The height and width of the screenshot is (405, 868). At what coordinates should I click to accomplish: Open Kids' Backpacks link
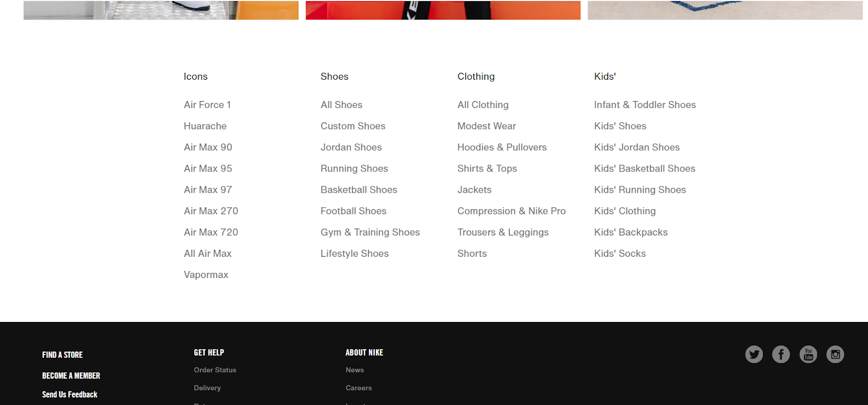pyautogui.click(x=631, y=232)
